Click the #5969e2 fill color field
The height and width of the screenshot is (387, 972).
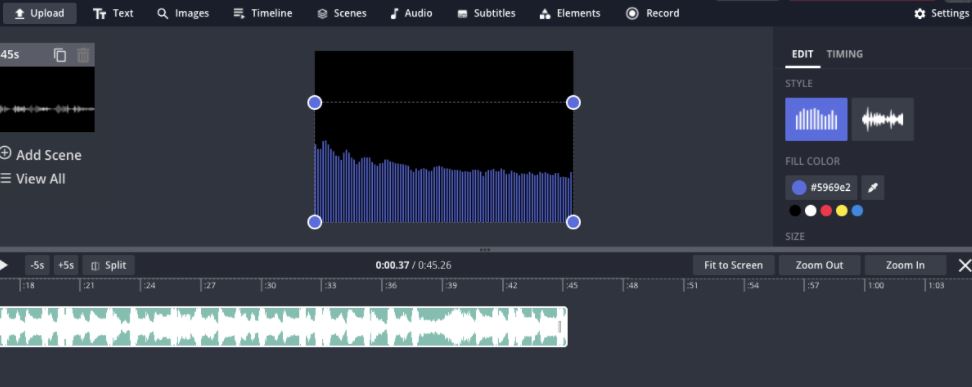click(x=821, y=187)
